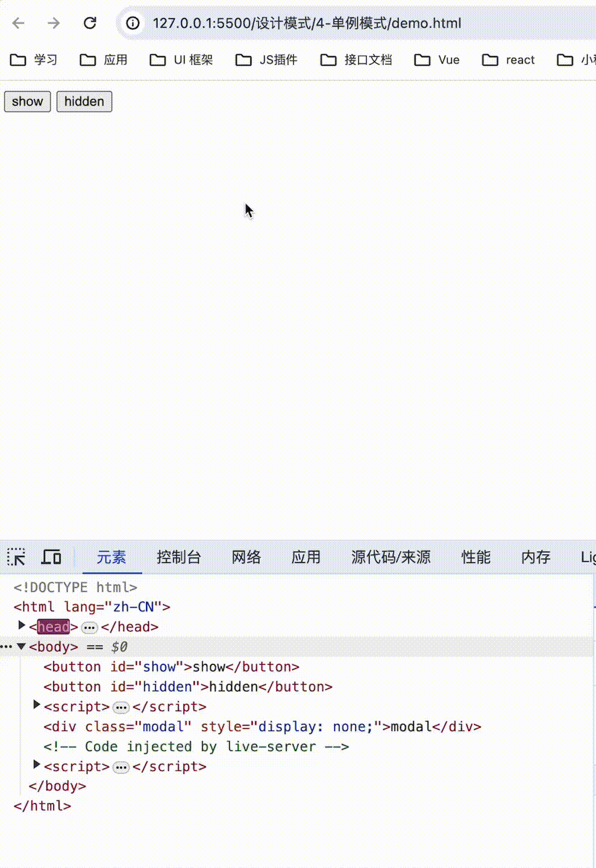The width and height of the screenshot is (596, 868).
Task: Open the 学习 bookmarks folder
Action: pos(34,60)
